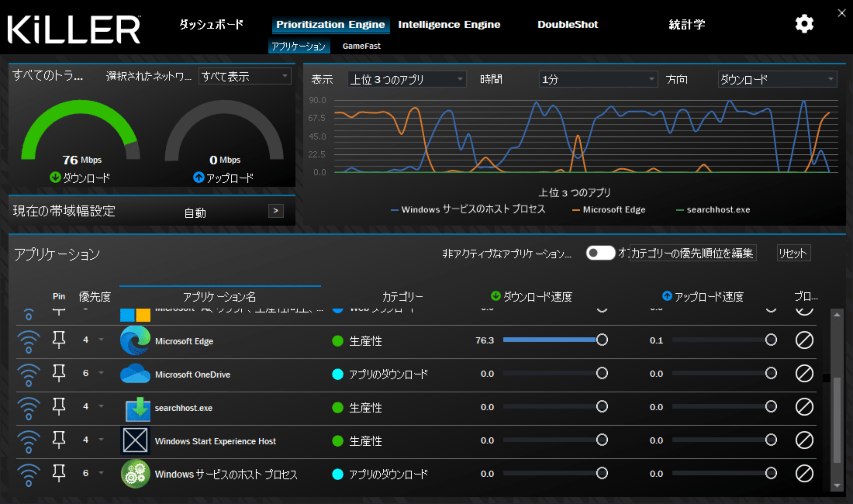Screen dimensions: 853x504
Task: Click cyan category dot for Microsoft OneDrive
Action: pos(337,374)
